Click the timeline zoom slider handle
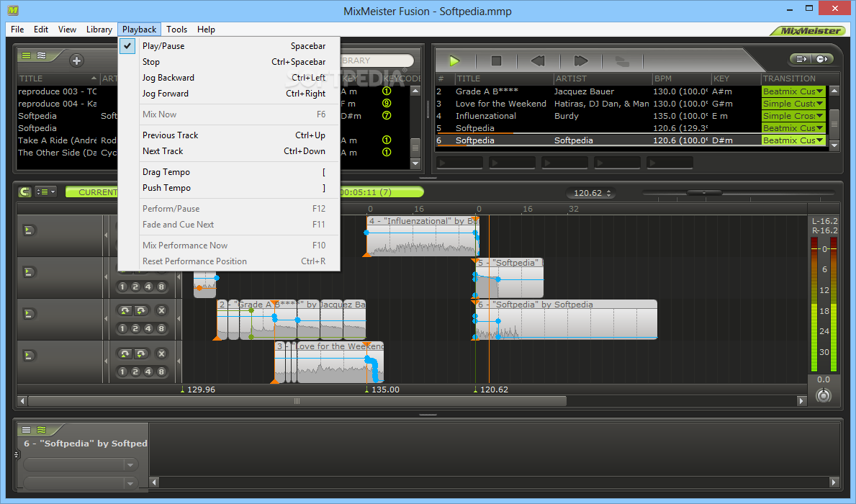 [704, 192]
